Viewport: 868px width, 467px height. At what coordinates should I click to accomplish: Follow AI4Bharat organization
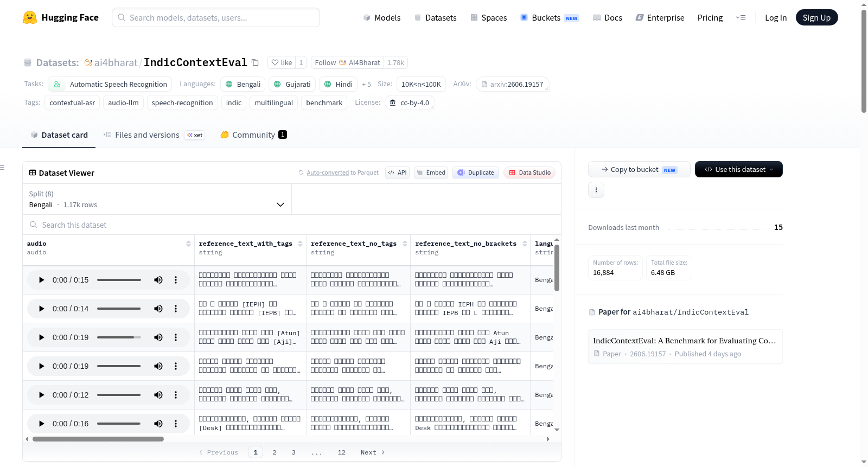347,62
